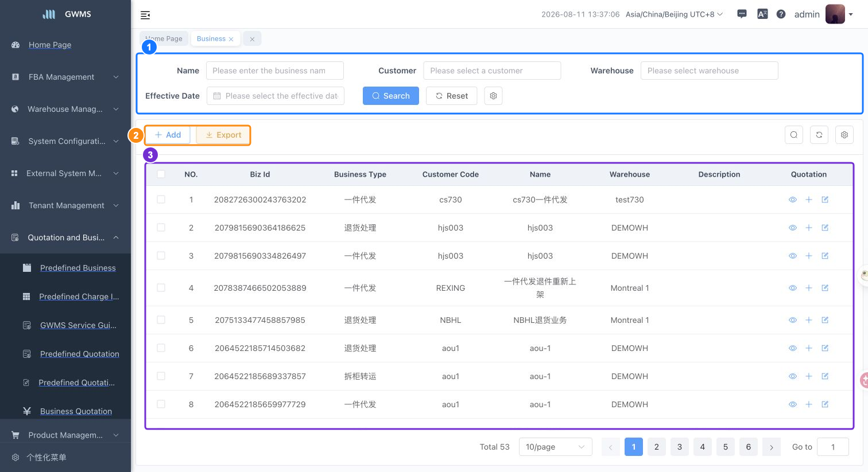View quotation for REXING row
Screen dimensions: 868x472
(793, 288)
